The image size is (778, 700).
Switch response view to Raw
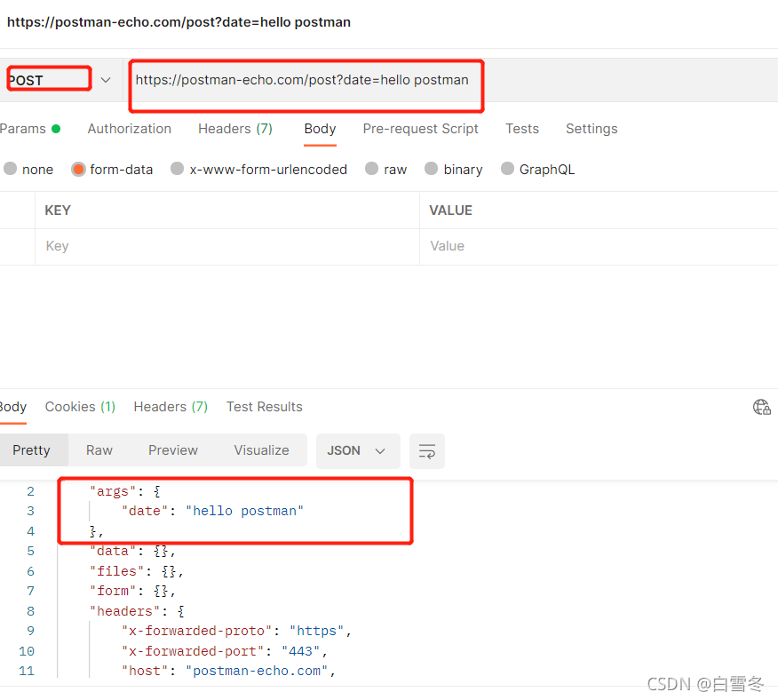99,450
